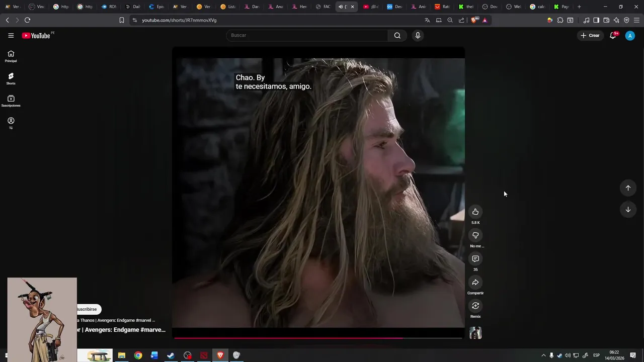Open the Brave Shields lion icon

point(474,20)
